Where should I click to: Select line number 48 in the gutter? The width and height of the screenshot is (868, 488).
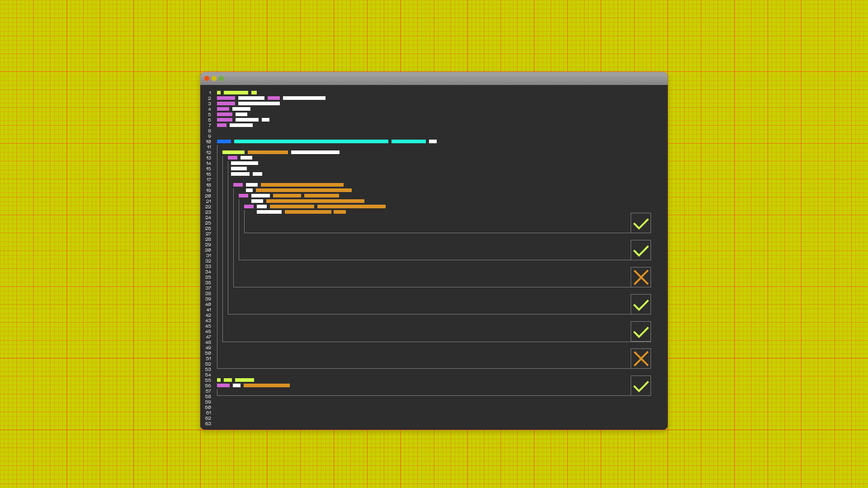(x=208, y=343)
